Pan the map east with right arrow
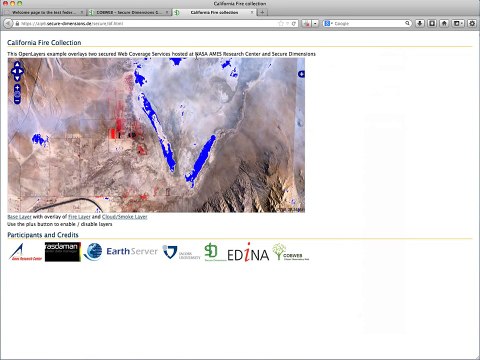This screenshot has width=480, height=360. [21, 71]
